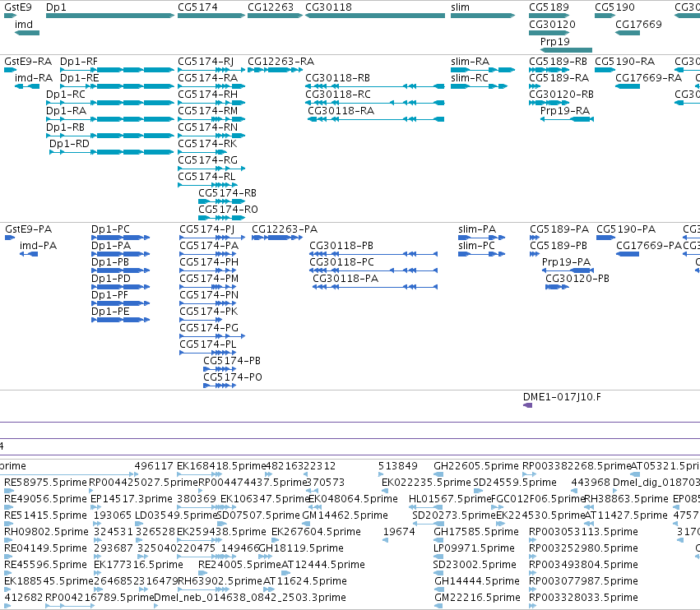Click the CG5174-RM transcript label
The image size is (700, 610).
tap(207, 111)
